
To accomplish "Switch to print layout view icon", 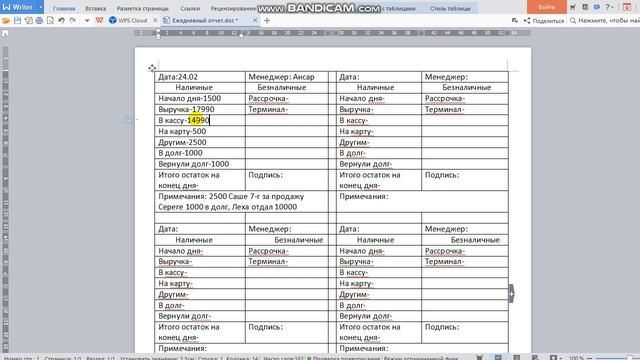I will click(x=498, y=358).
